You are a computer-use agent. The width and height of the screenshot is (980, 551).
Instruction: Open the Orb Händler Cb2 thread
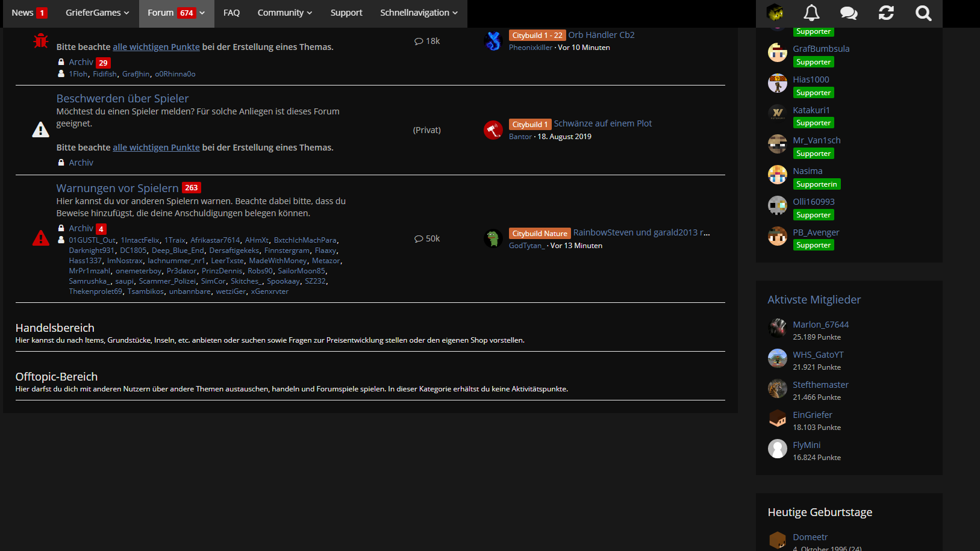pyautogui.click(x=601, y=35)
